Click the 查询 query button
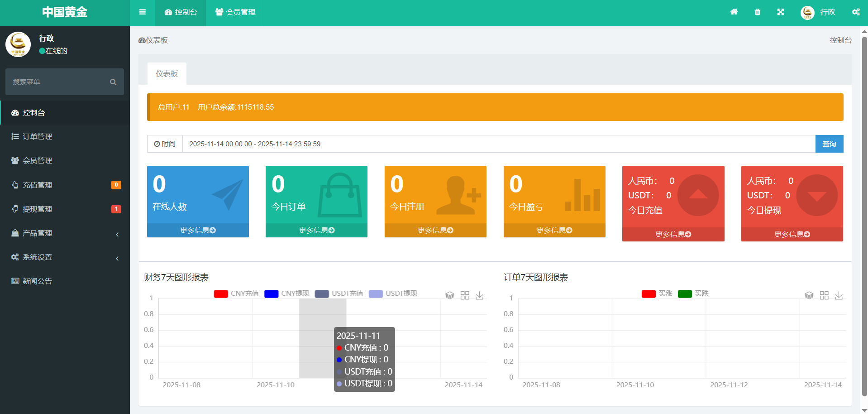 click(x=829, y=144)
